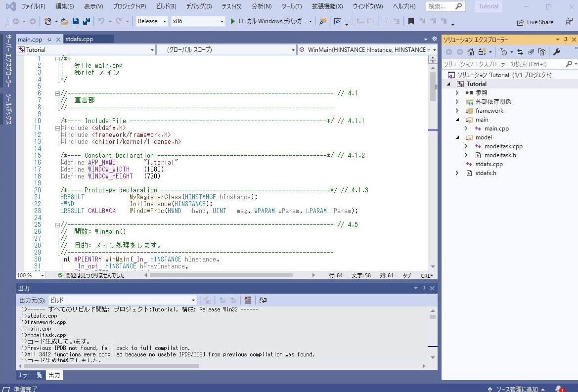The image size is (578, 392).
Task: Click the Live Share button
Action: pyautogui.click(x=535, y=22)
